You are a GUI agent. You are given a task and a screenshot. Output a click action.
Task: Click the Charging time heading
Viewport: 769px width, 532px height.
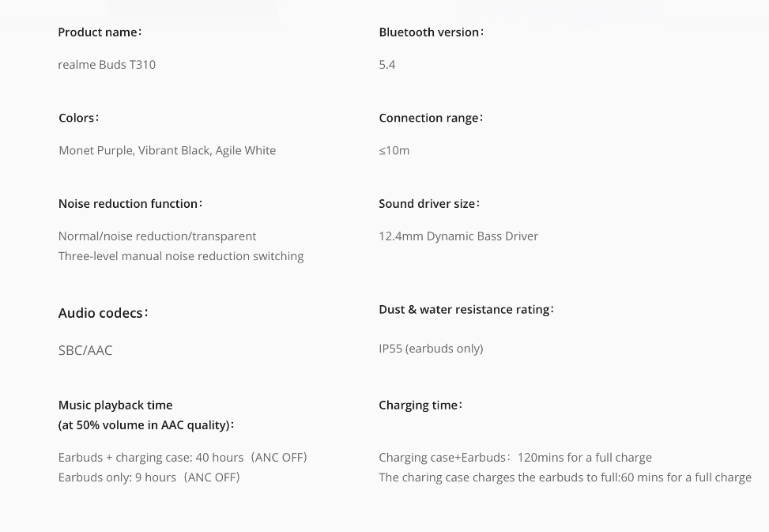point(420,406)
